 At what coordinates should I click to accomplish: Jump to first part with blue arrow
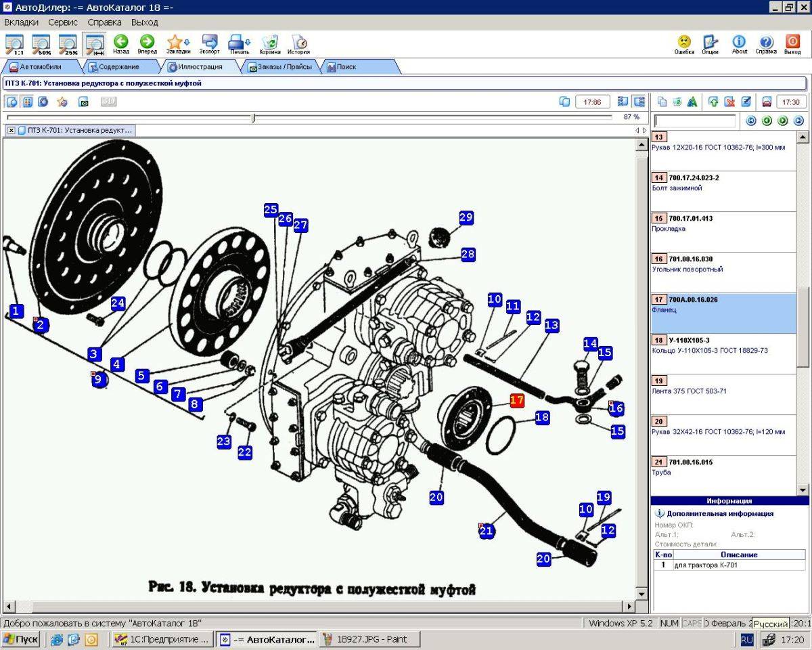point(750,121)
